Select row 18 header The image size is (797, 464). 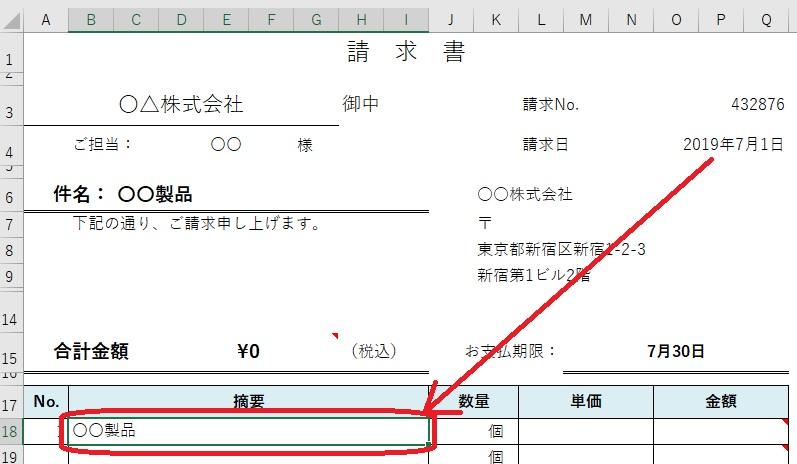click(x=10, y=431)
